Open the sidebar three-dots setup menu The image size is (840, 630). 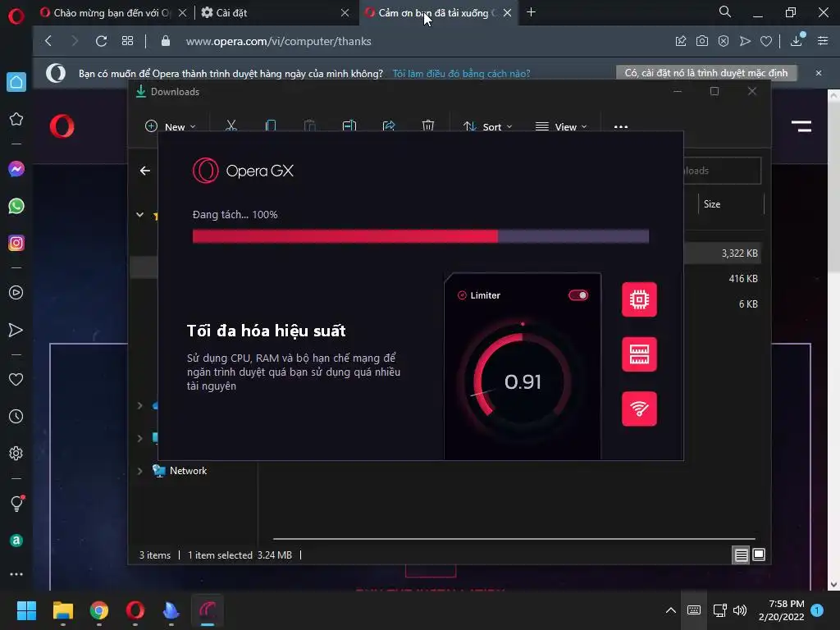point(16,573)
